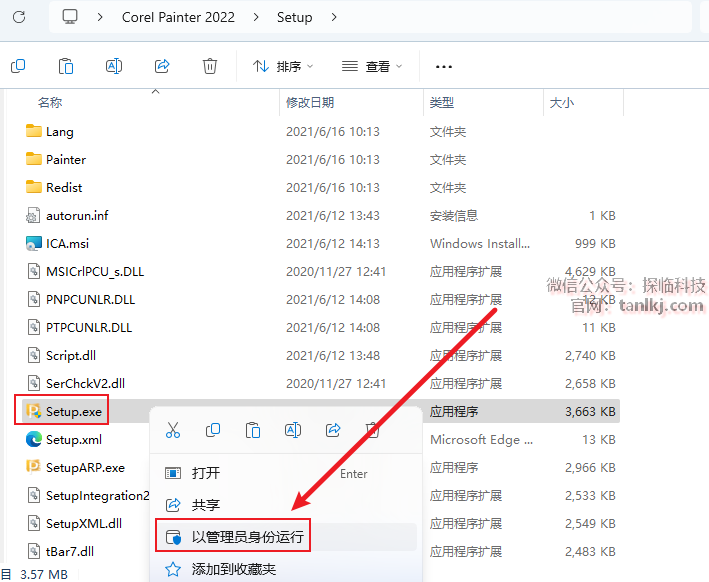The height and width of the screenshot is (582, 709).
Task: Select the Script.dll file icon
Action: pos(34,355)
